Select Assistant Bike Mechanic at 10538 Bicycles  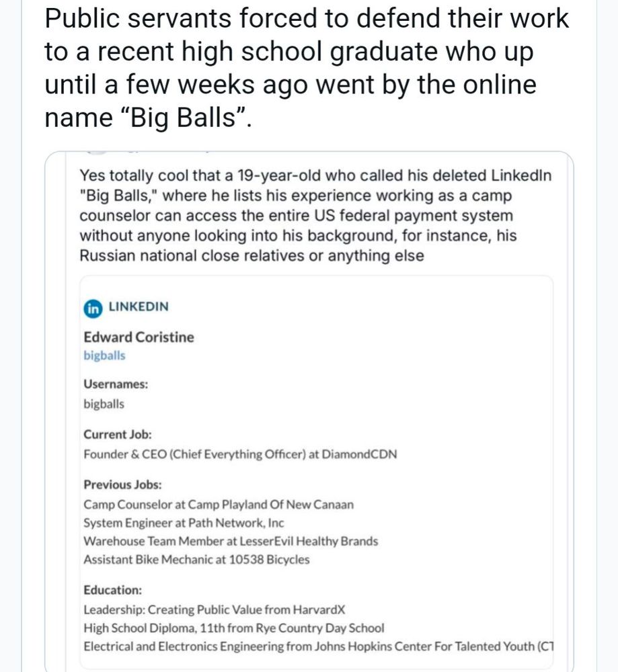[196, 559]
